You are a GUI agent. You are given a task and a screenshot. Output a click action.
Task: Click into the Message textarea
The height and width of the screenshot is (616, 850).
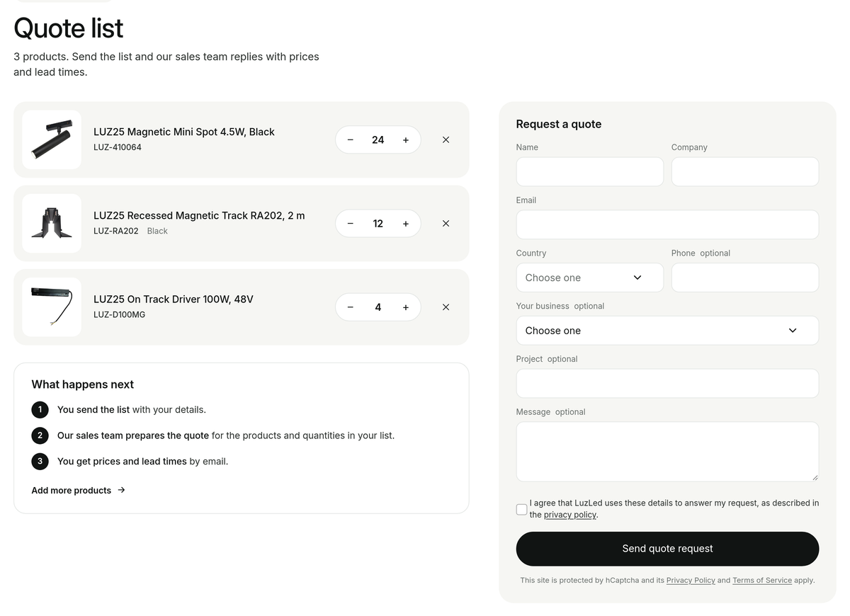click(x=667, y=452)
